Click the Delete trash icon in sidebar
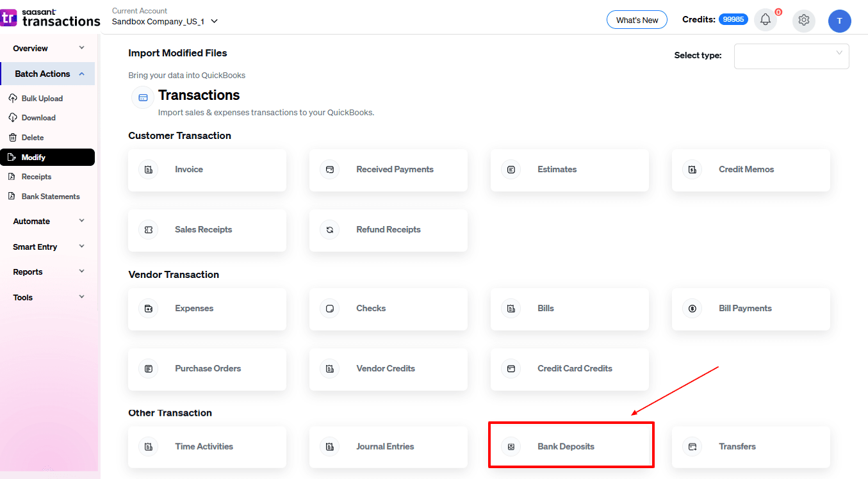 click(12, 138)
